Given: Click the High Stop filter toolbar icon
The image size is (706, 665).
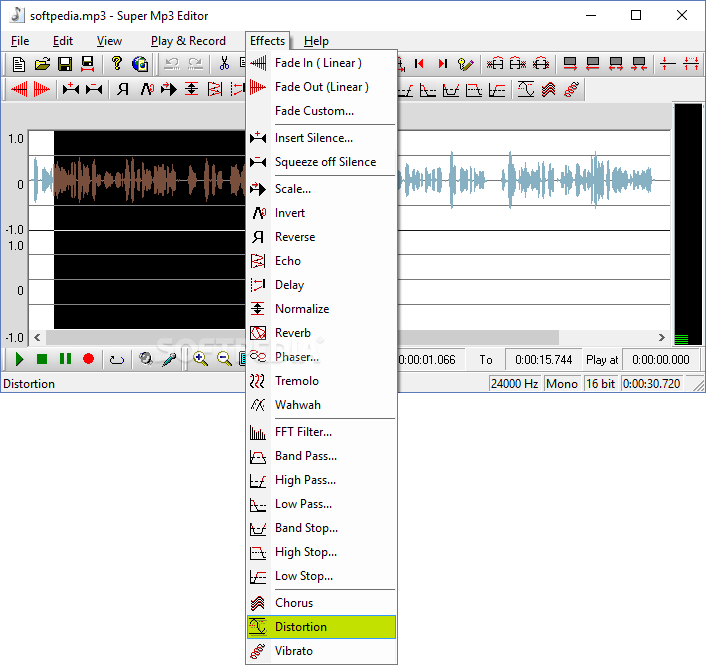Looking at the screenshot, I should point(474,90).
